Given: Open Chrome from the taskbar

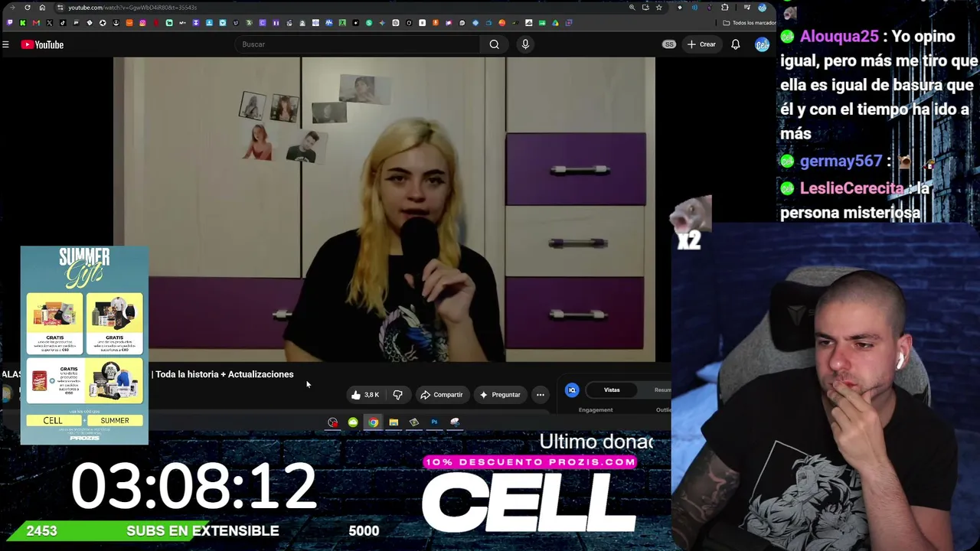Looking at the screenshot, I should (x=373, y=422).
